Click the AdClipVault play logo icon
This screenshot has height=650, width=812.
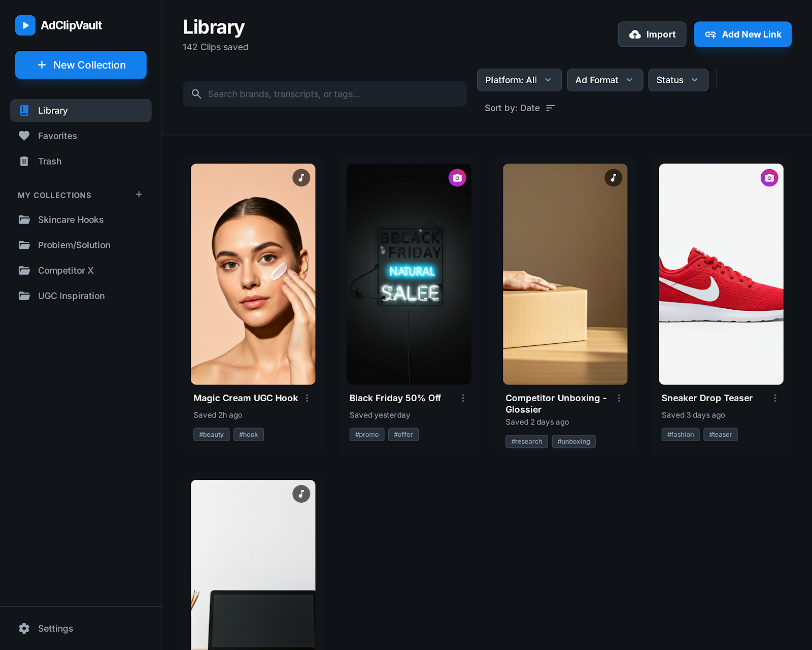point(25,25)
